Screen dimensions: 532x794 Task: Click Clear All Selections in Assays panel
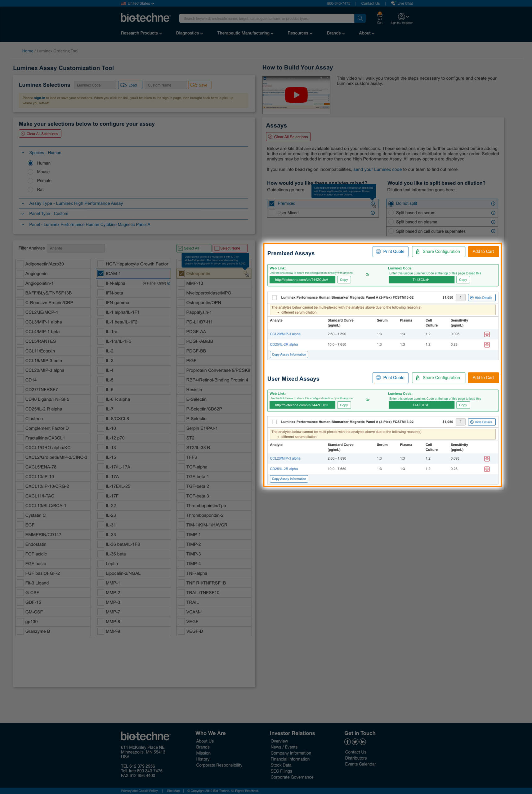pos(288,137)
